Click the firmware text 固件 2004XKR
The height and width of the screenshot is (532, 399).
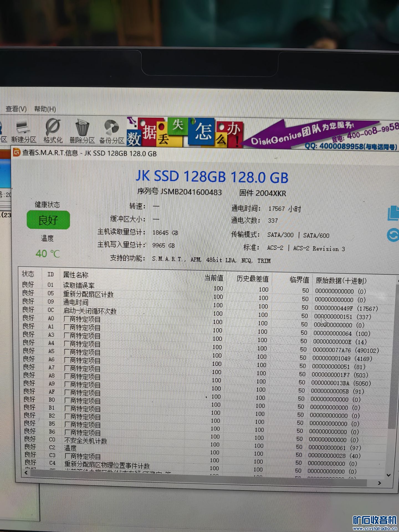263,193
